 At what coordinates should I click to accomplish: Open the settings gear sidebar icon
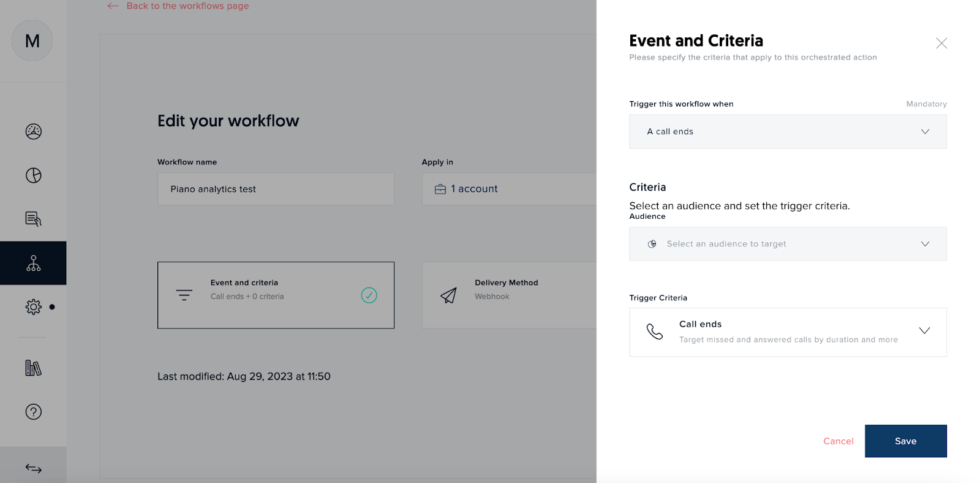(x=33, y=306)
